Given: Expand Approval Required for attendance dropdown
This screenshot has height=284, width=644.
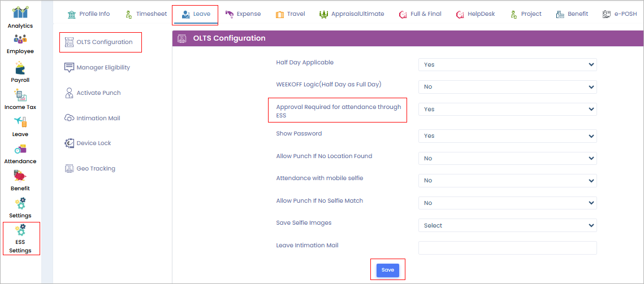Looking at the screenshot, I should click(507, 109).
